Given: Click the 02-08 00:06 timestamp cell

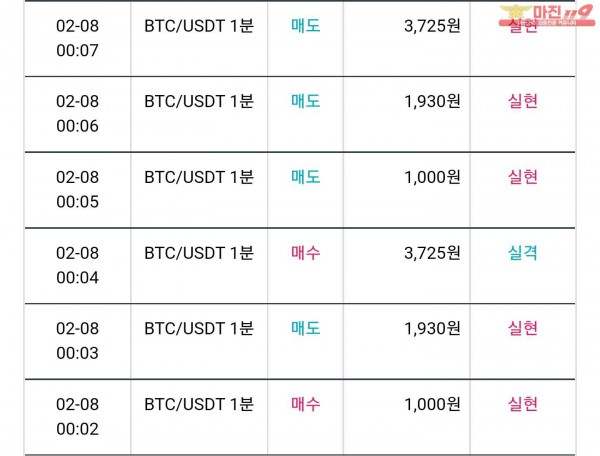Looking at the screenshot, I should pyautogui.click(x=78, y=113).
